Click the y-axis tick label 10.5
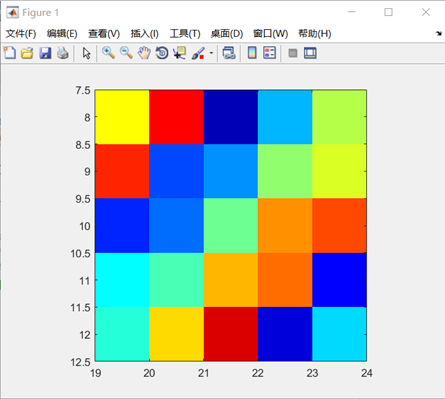The image size is (445, 399). pyautogui.click(x=80, y=254)
